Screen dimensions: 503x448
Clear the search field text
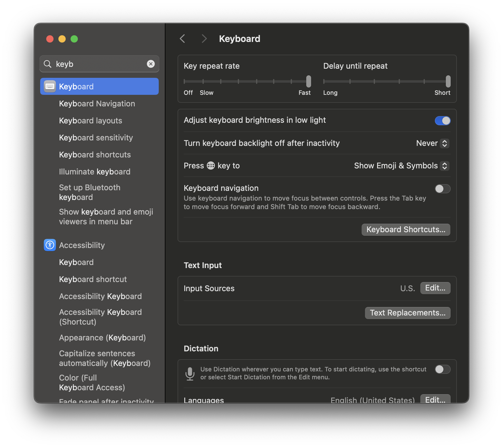click(x=151, y=64)
